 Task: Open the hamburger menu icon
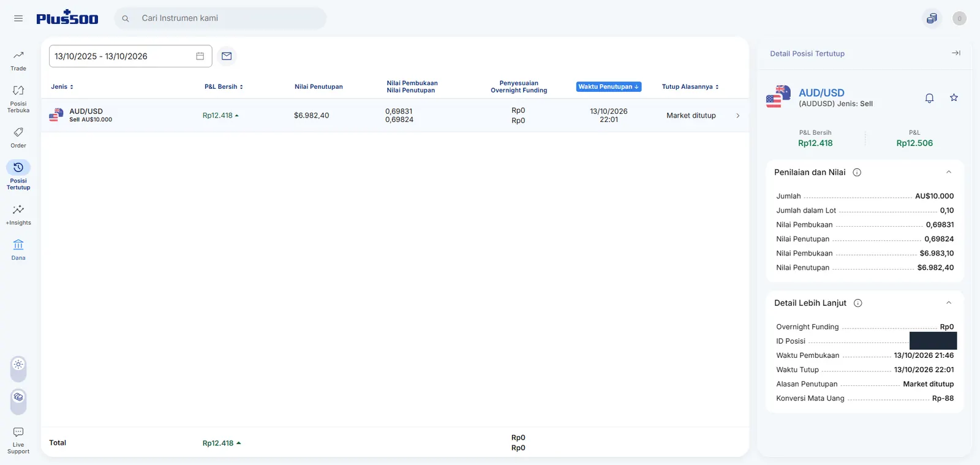pyautogui.click(x=18, y=18)
